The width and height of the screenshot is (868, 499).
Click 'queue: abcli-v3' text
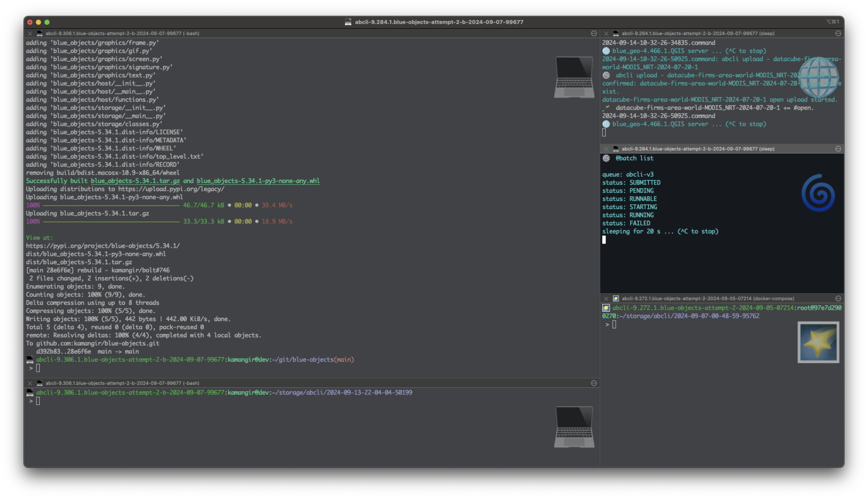pyautogui.click(x=628, y=174)
